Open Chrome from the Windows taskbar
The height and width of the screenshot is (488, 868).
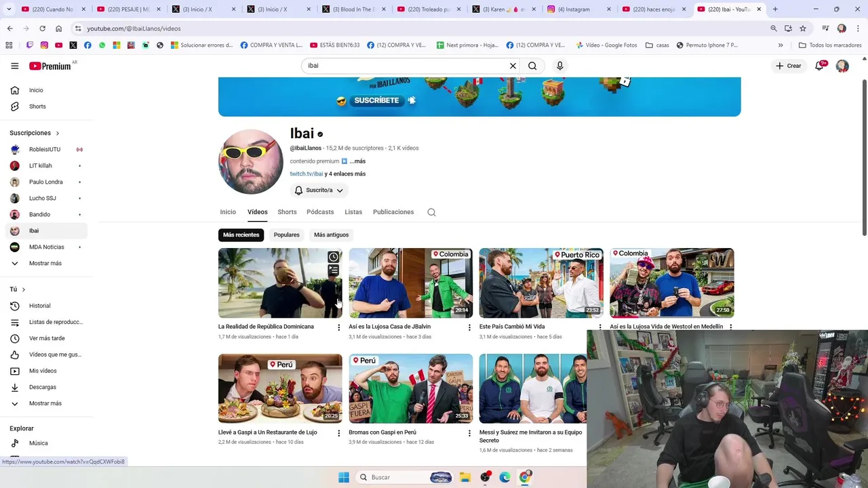coord(525,477)
